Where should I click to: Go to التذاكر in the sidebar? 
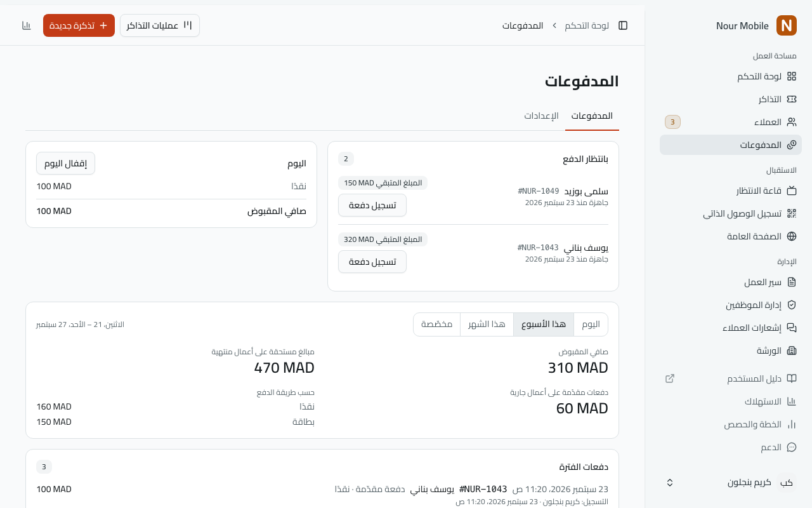[731, 99]
